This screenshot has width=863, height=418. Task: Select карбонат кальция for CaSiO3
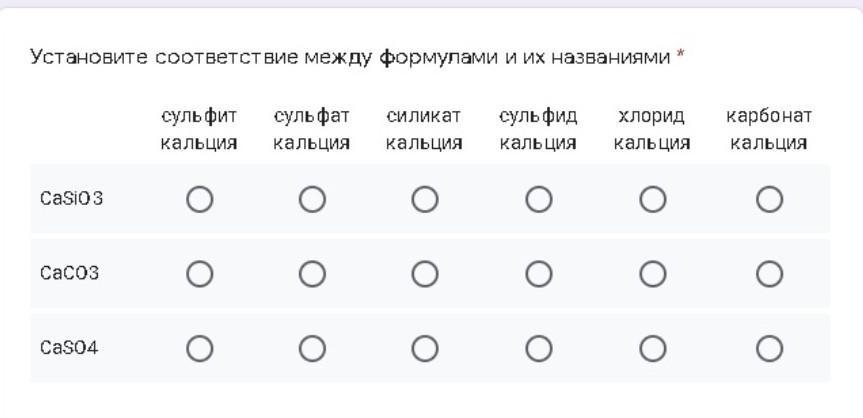[768, 200]
